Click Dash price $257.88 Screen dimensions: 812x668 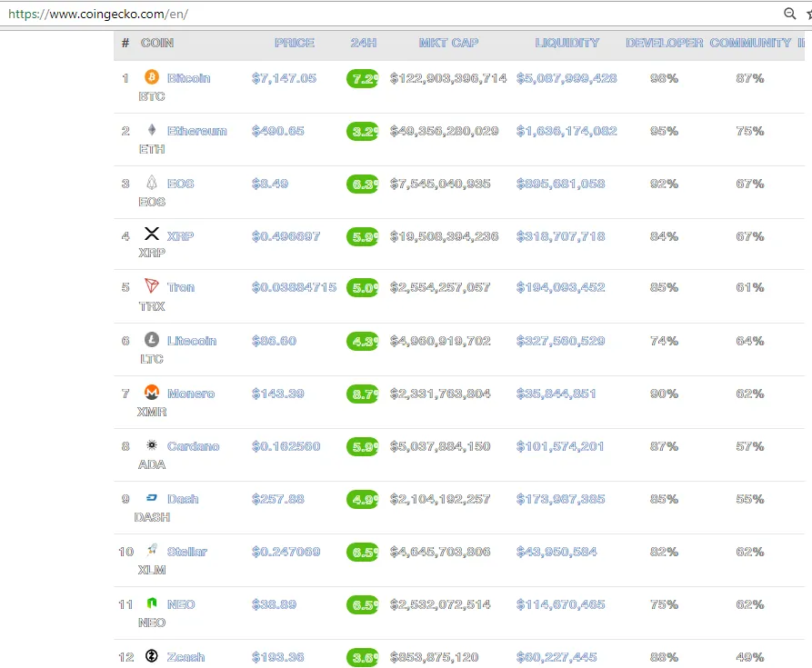(x=277, y=499)
